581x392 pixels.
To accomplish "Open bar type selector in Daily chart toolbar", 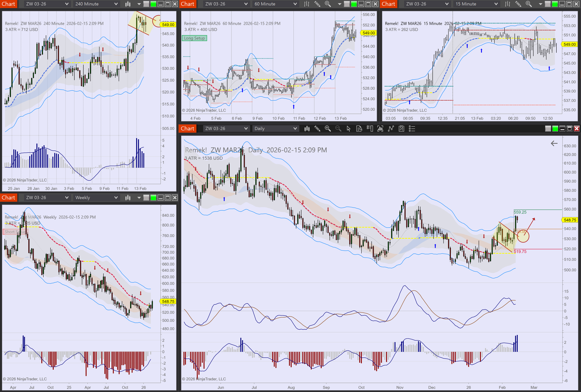I will click(307, 129).
